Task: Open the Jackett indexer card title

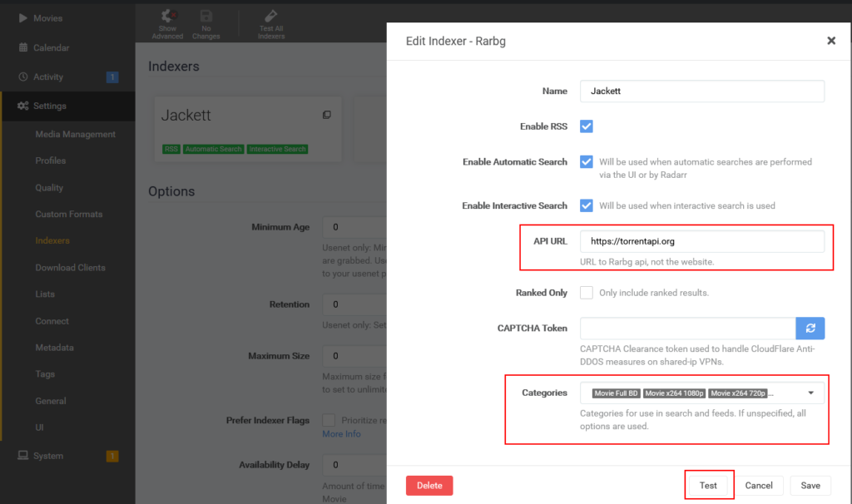Action: click(186, 115)
